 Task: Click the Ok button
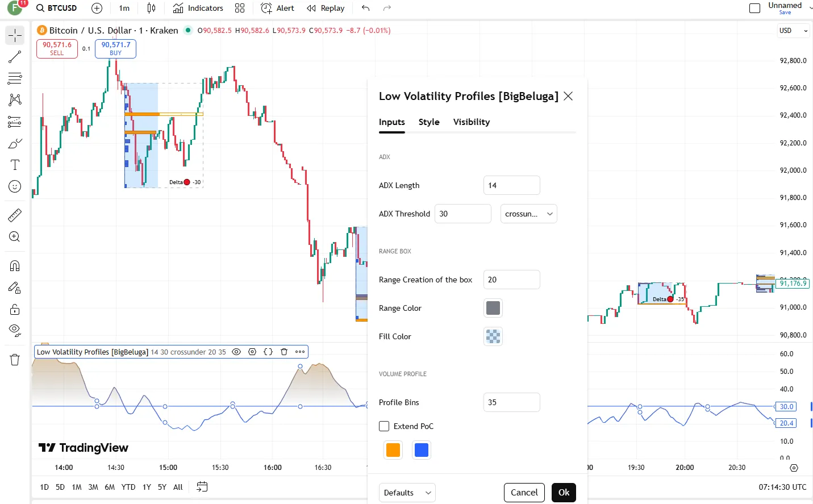[x=564, y=493]
